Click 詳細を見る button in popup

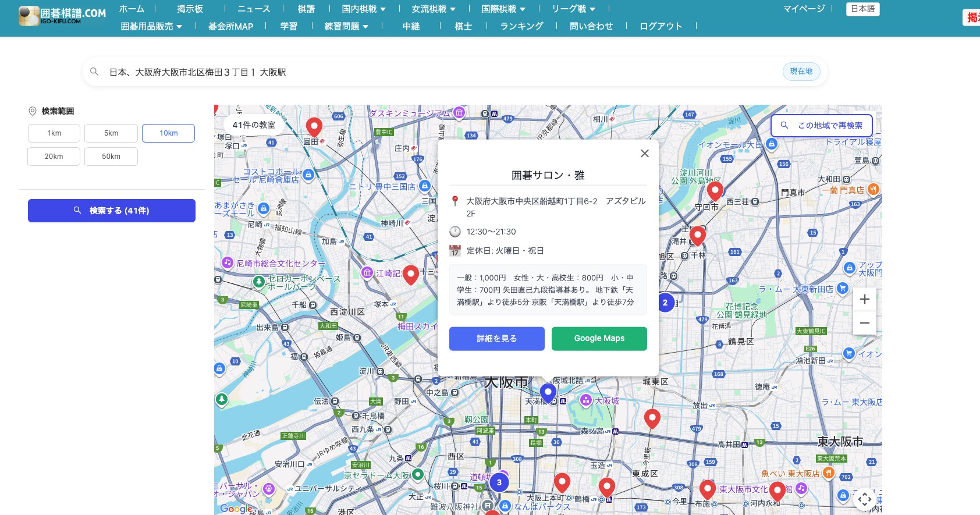497,339
